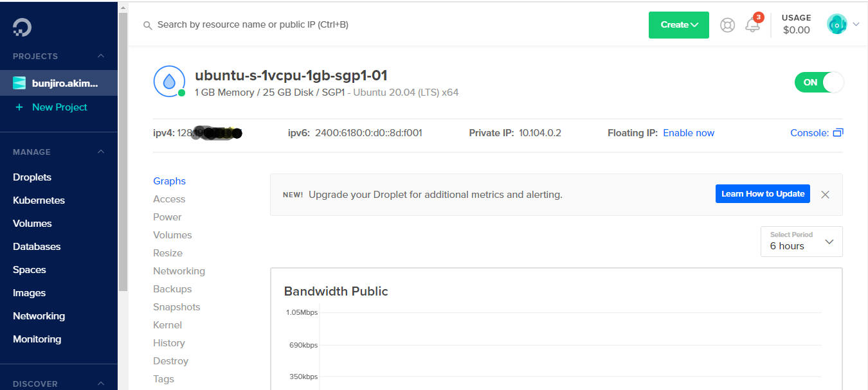Click the Bandwidth Public graph title

336,291
